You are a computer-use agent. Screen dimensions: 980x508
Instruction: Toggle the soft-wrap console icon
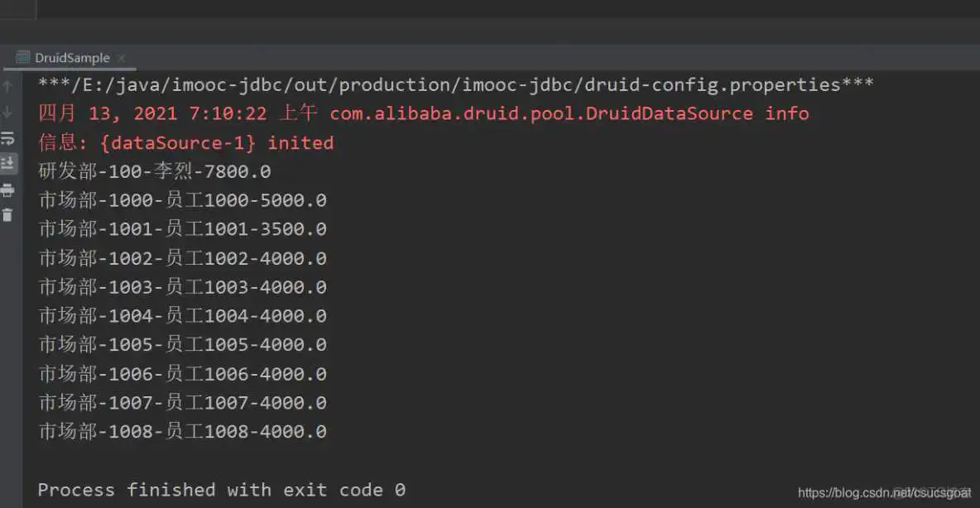(7, 138)
